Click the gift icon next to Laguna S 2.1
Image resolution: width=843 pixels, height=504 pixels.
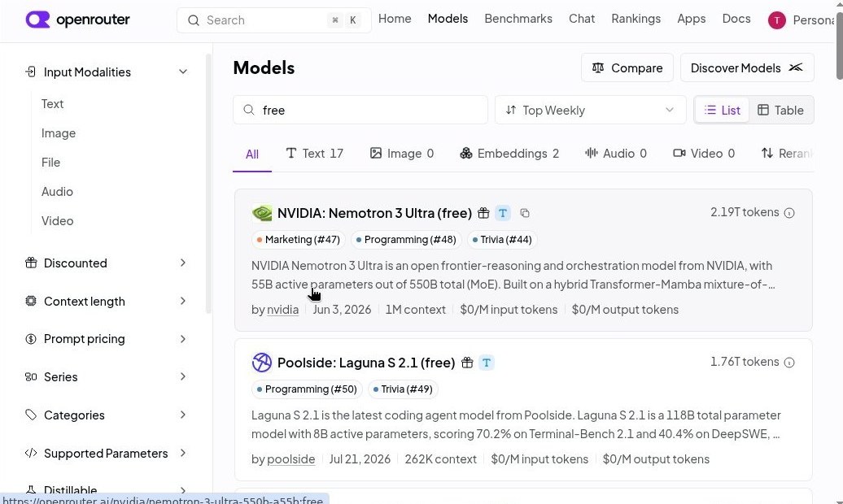tap(467, 363)
